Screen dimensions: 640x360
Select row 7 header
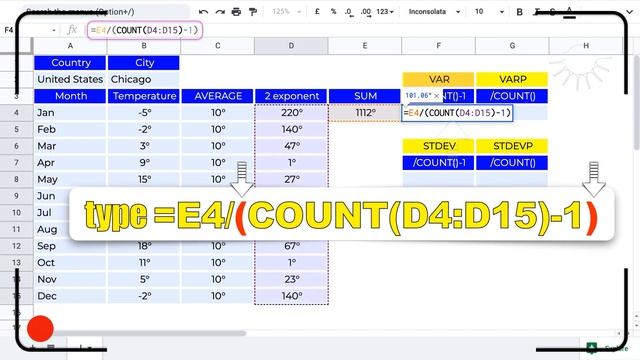point(16,162)
